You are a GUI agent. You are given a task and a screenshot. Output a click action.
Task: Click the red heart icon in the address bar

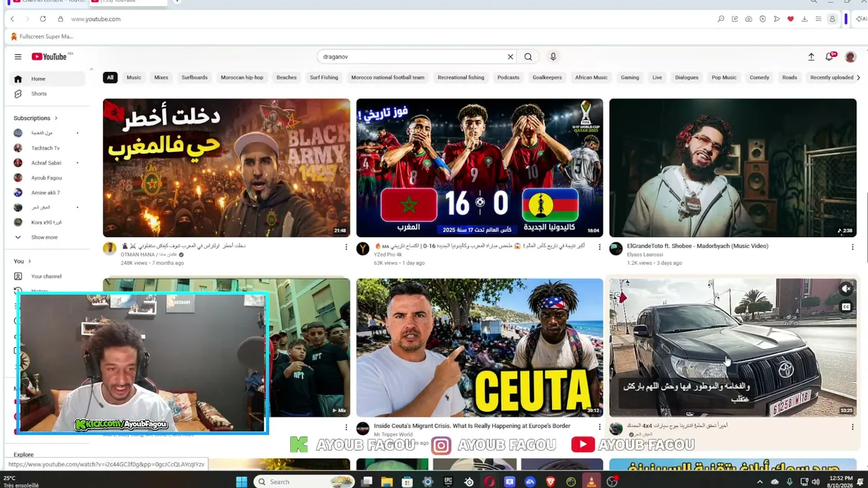click(790, 19)
